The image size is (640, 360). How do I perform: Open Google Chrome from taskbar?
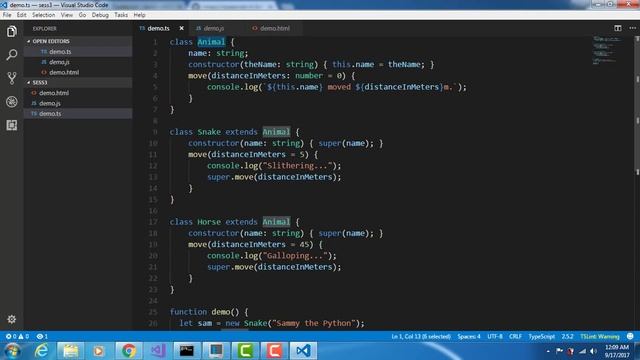pyautogui.click(x=128, y=351)
